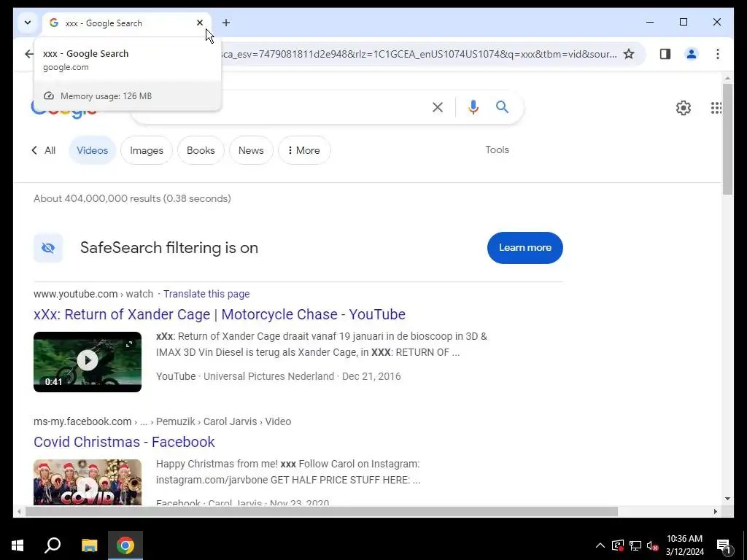
Task: Click the horizontal scrollbar left arrow
Action: click(19, 511)
